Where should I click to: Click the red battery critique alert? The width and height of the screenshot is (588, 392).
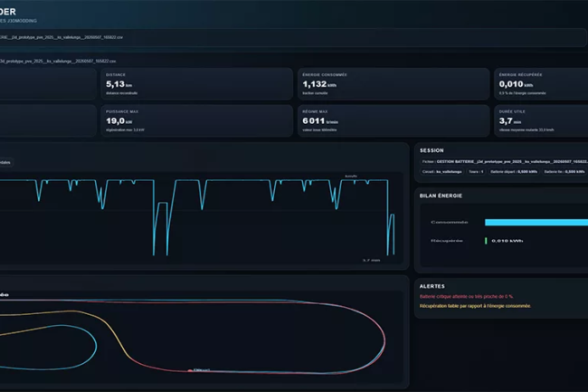467,296
